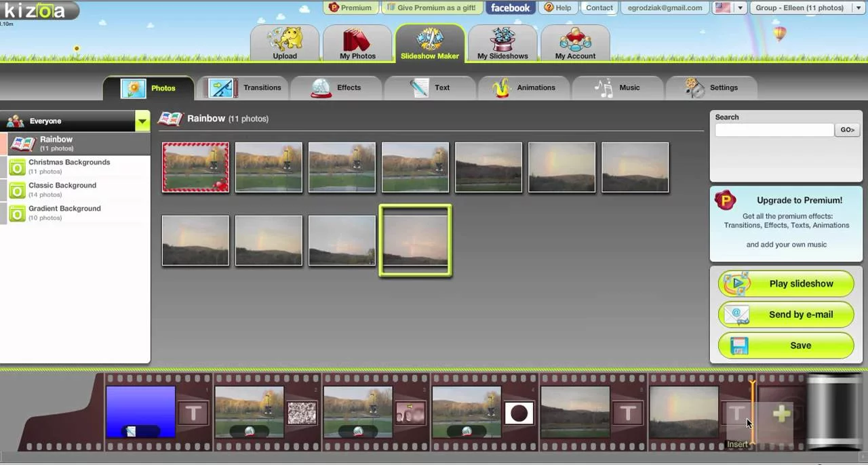Select the Rainbow album in the sidebar
Image resolution: width=868 pixels, height=465 pixels.
56,143
